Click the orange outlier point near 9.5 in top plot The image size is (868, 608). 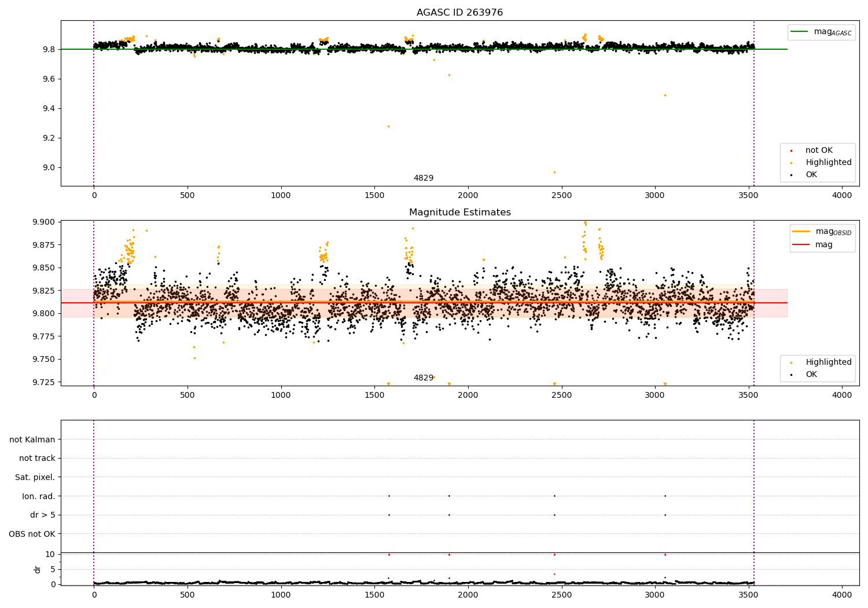click(665, 95)
